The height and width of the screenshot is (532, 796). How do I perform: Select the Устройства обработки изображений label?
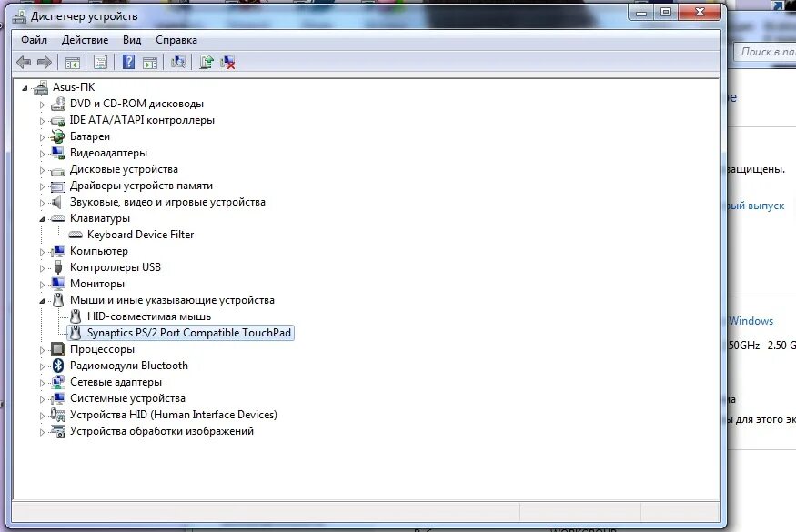(161, 431)
